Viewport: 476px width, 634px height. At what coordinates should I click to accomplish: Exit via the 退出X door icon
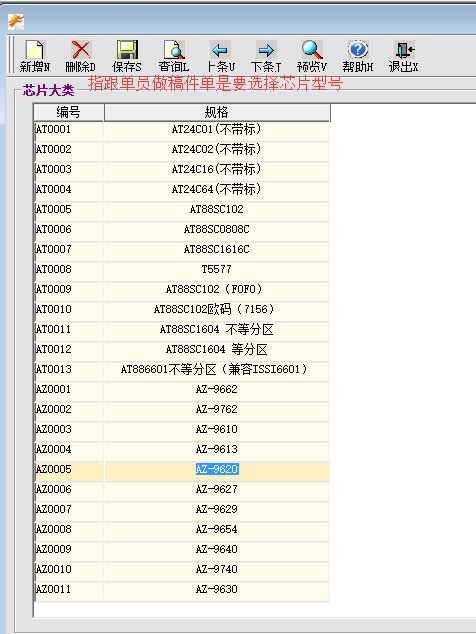tap(404, 50)
